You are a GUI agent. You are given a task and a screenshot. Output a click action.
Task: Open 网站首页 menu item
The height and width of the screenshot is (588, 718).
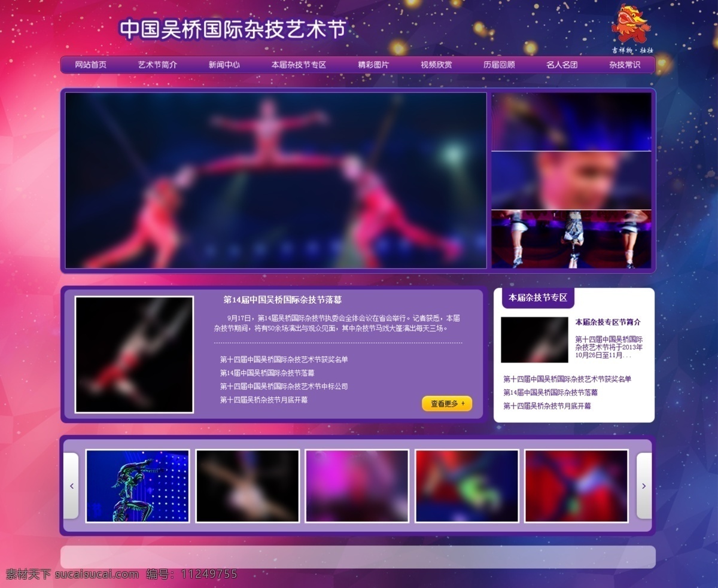pyautogui.click(x=91, y=65)
